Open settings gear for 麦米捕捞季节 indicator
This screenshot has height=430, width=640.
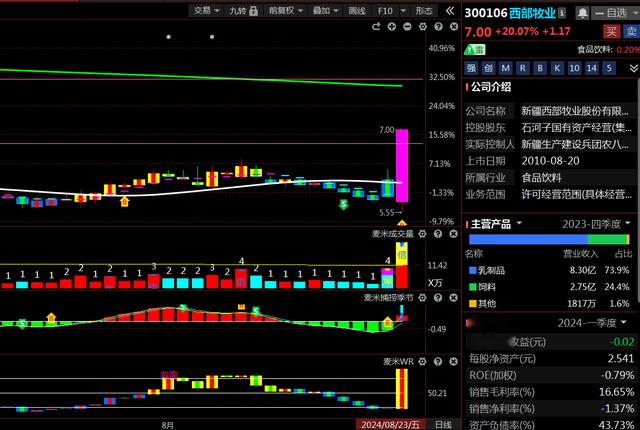[422, 298]
